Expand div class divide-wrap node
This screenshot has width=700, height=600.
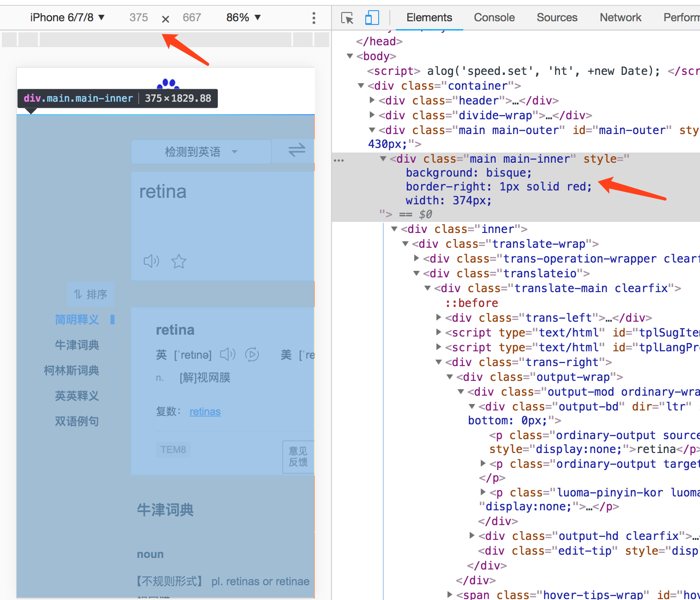(372, 115)
